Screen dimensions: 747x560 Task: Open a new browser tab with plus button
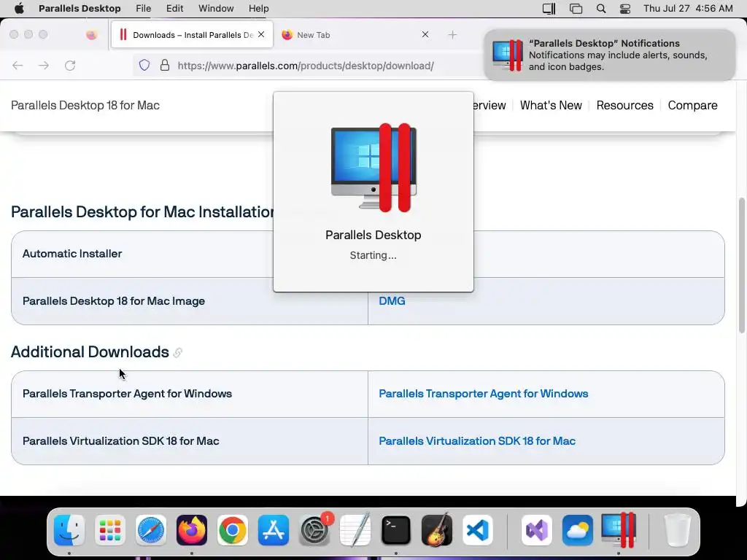pos(452,35)
